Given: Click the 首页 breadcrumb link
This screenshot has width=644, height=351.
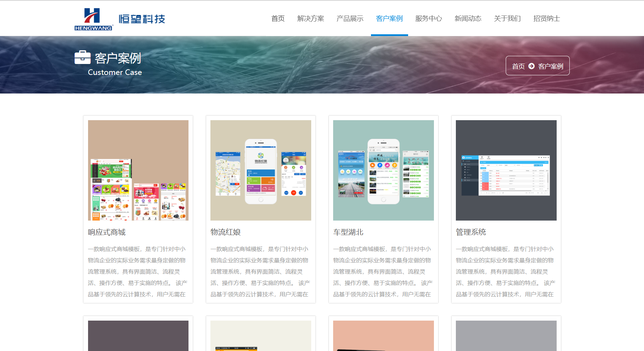Looking at the screenshot, I should pyautogui.click(x=518, y=66).
